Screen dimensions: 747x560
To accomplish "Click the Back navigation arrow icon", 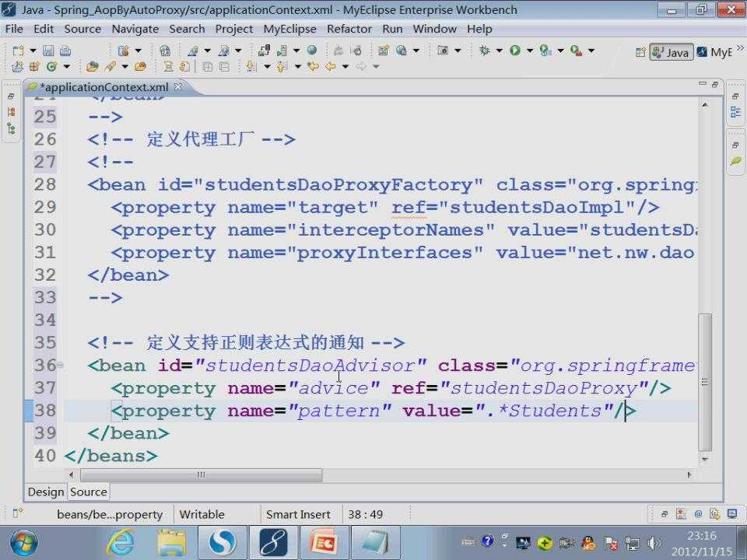I will (x=331, y=66).
